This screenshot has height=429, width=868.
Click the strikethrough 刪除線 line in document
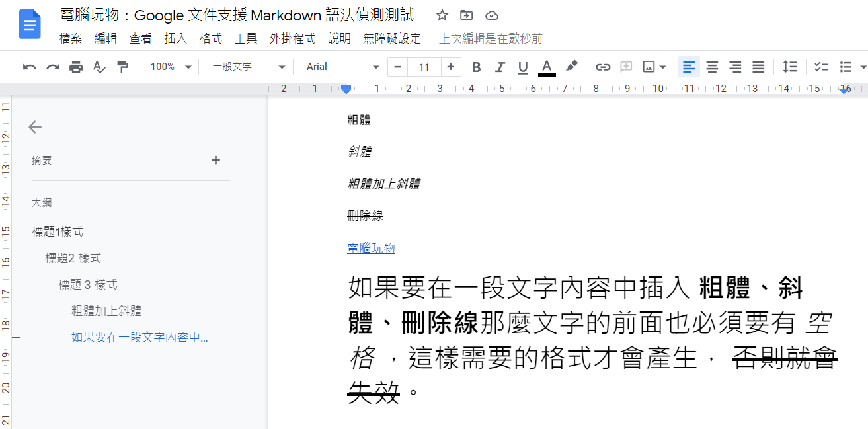(x=366, y=215)
